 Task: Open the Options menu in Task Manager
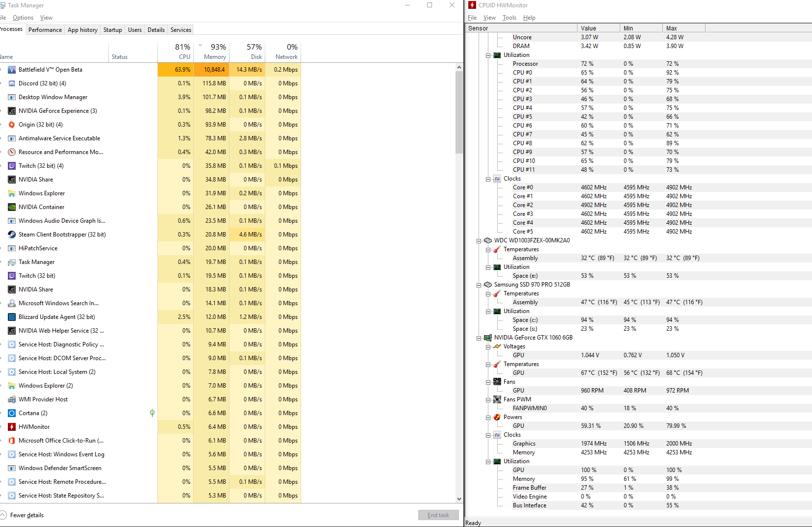23,18
